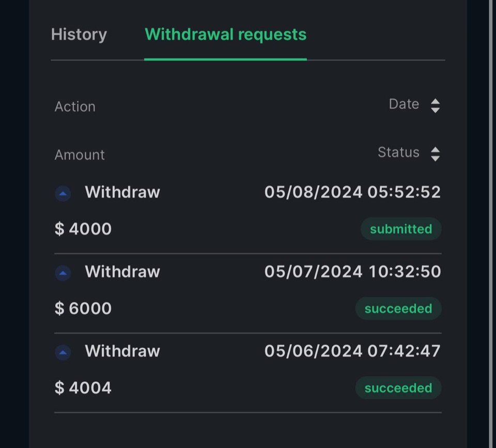496x448 pixels.
Task: Click the Status column header label
Action: pyautogui.click(x=398, y=152)
